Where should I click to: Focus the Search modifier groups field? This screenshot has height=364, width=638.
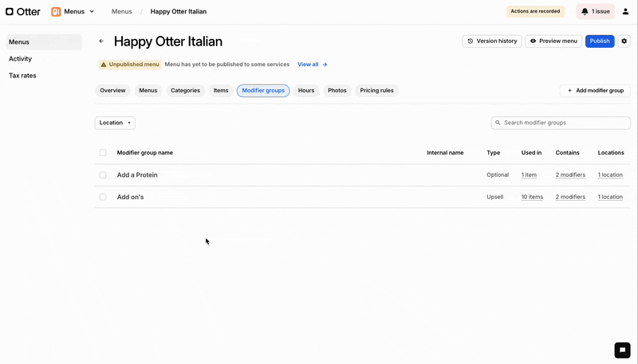561,123
